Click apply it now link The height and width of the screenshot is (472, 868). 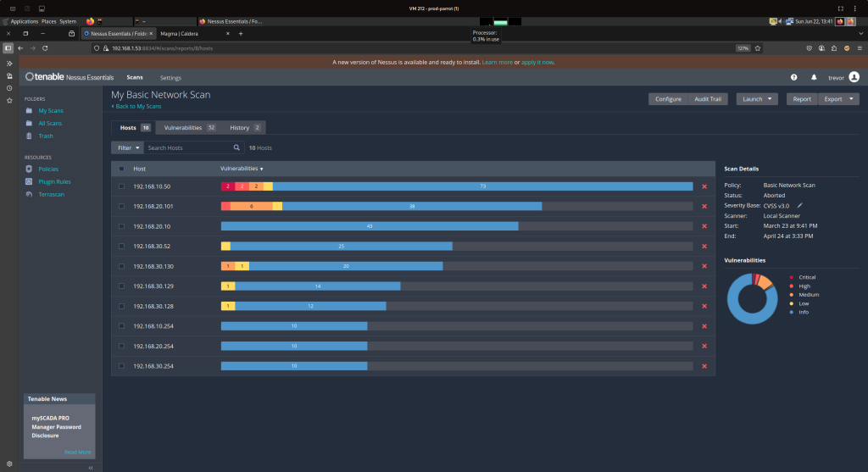point(537,63)
